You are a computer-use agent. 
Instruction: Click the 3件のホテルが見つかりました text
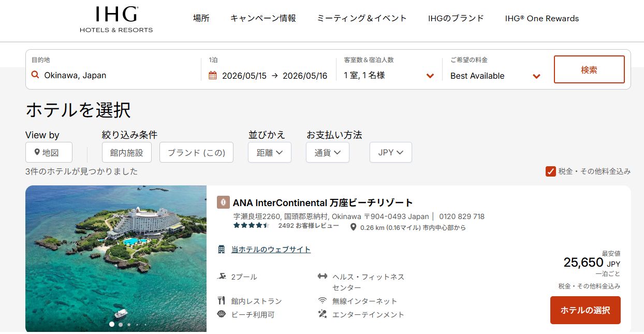coord(82,171)
